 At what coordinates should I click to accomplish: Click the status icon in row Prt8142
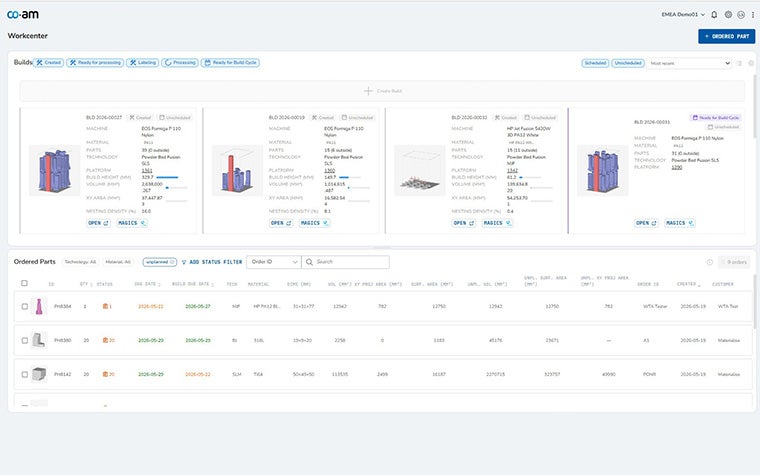point(105,374)
